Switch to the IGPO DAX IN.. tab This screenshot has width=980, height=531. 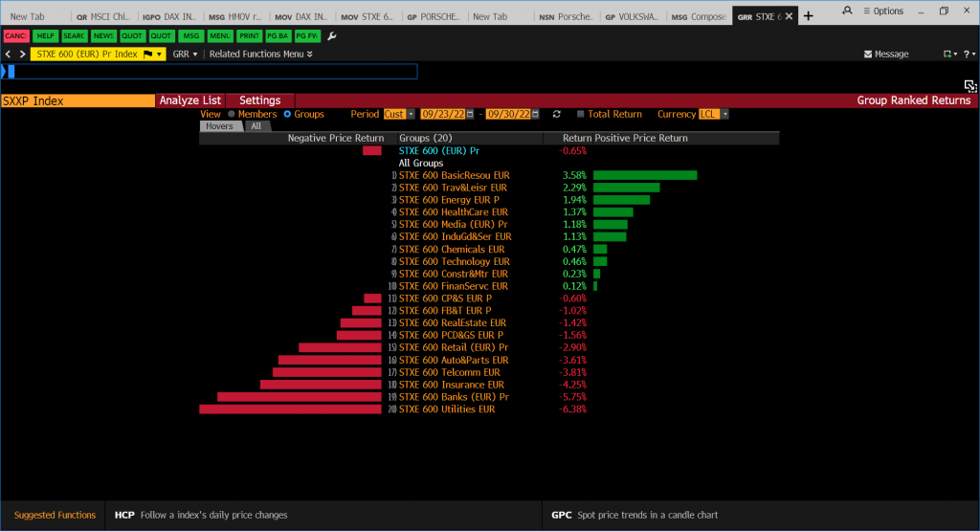(x=169, y=17)
